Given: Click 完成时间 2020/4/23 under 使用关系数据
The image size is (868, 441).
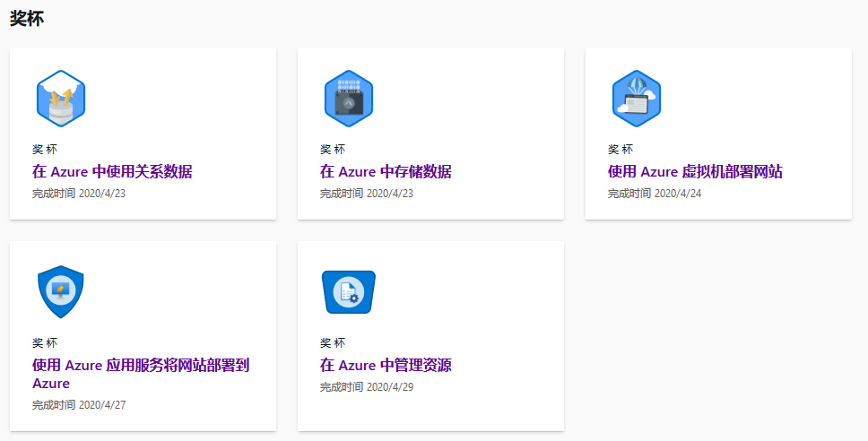Looking at the screenshot, I should [x=79, y=194].
